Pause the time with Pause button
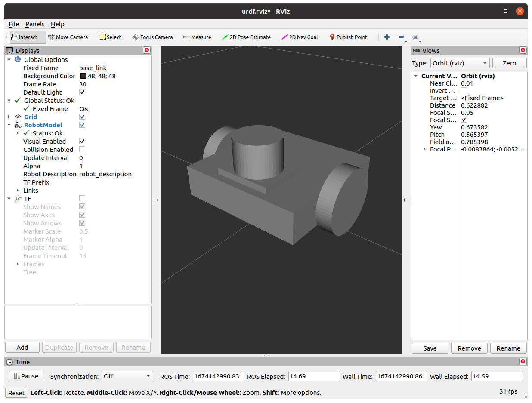This screenshot has width=532, height=403. [x=26, y=376]
